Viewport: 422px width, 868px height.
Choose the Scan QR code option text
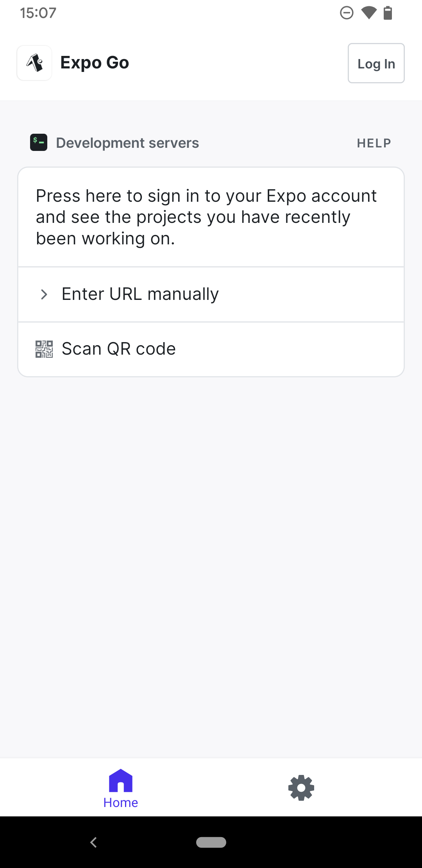tap(119, 349)
